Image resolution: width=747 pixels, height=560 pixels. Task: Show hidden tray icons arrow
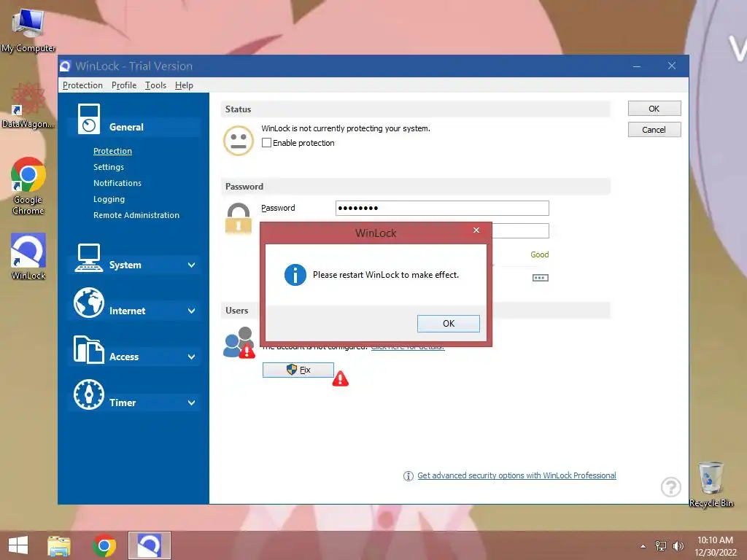click(643, 546)
